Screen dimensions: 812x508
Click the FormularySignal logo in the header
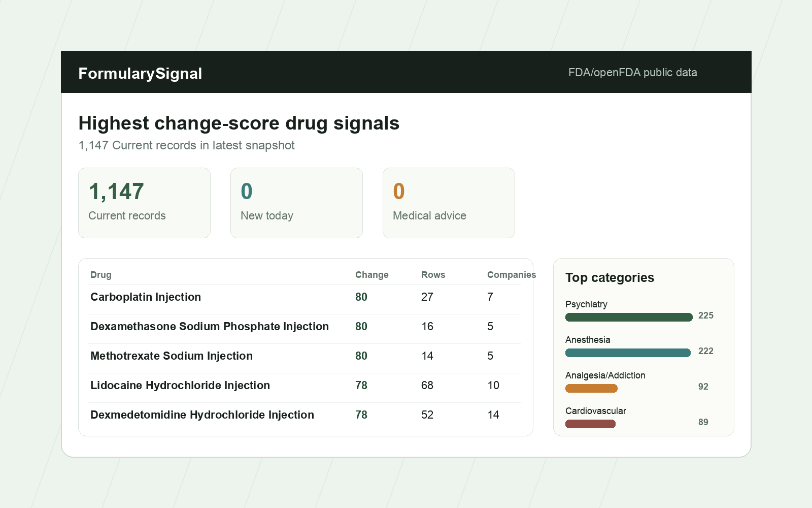pos(140,73)
